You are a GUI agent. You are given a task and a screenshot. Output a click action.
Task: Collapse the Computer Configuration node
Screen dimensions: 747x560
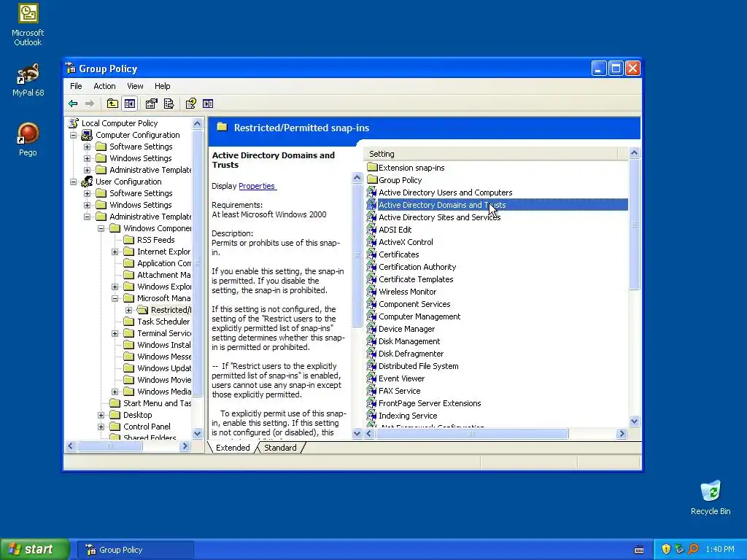pos(74,135)
